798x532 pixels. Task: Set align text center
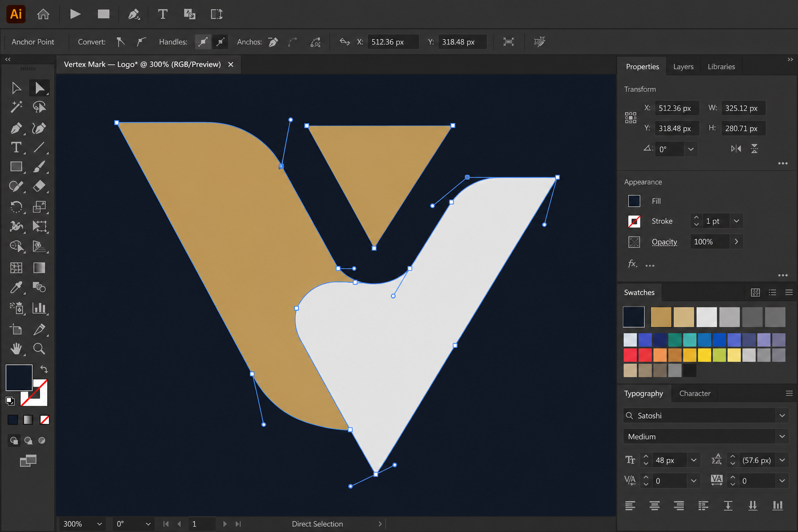(655, 506)
